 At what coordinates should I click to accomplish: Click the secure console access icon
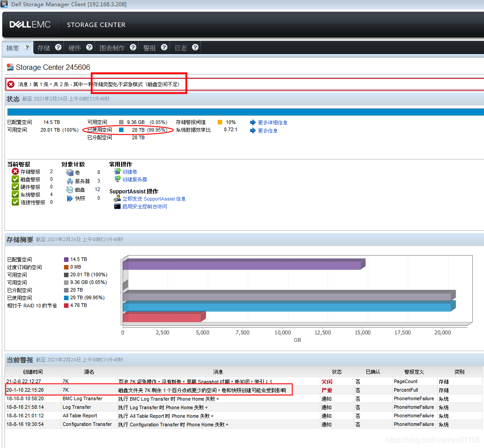click(x=117, y=206)
